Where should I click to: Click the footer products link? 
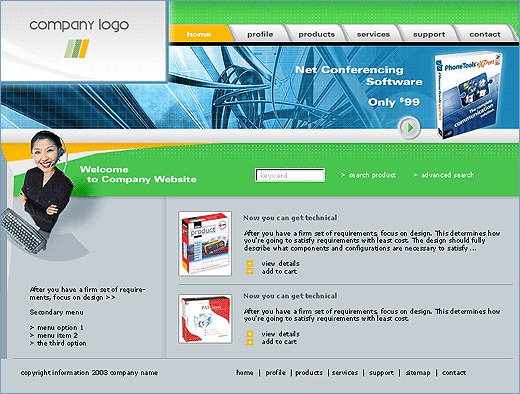tap(309, 373)
